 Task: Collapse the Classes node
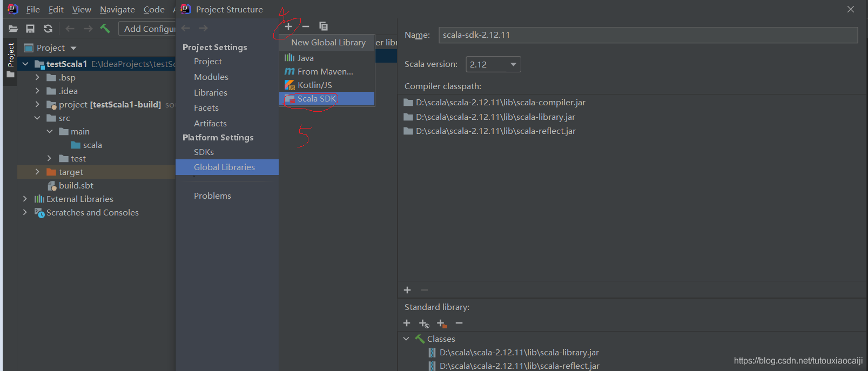[406, 339]
